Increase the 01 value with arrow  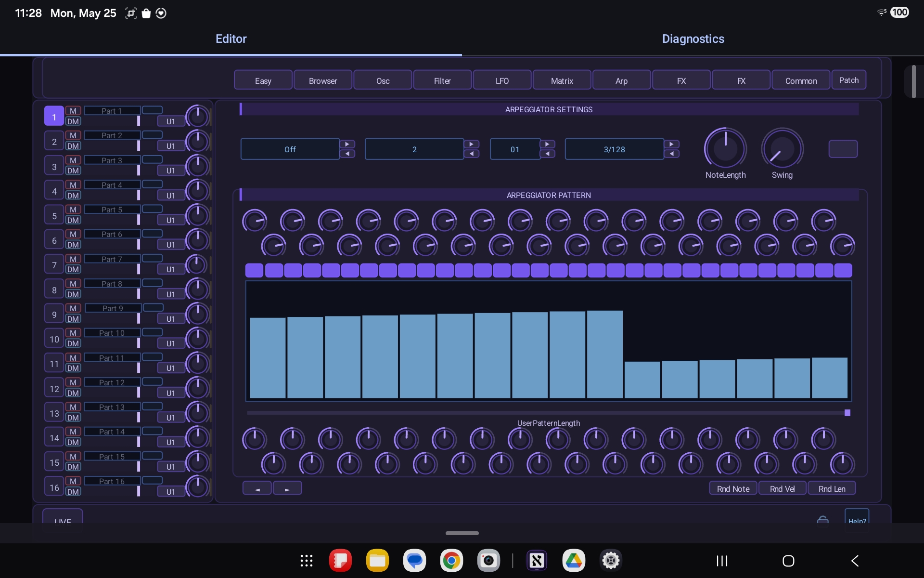[547, 144]
